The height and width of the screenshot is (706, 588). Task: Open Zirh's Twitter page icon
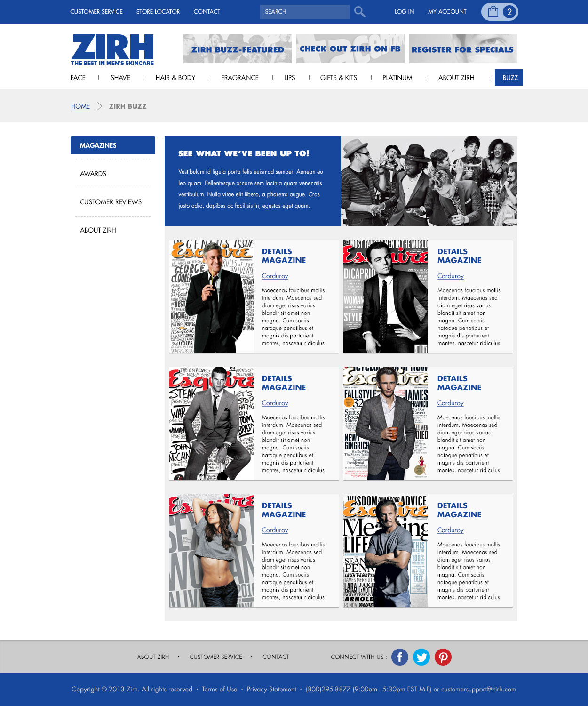[421, 657]
